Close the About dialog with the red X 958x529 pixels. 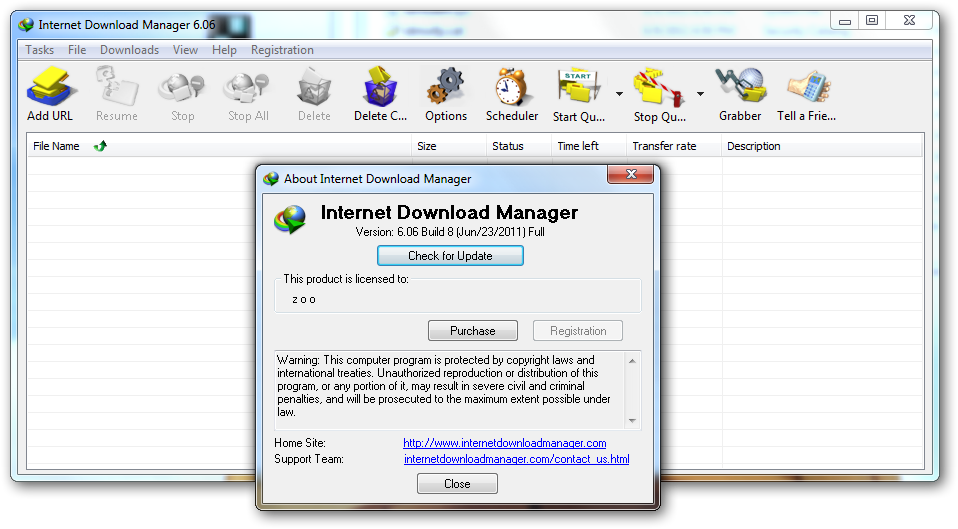pos(631,174)
